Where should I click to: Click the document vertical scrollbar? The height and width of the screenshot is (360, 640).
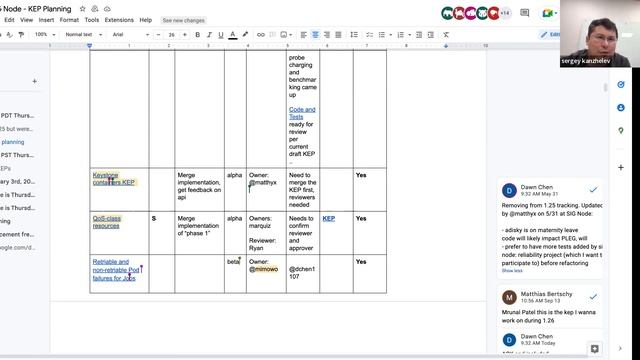pos(605,87)
